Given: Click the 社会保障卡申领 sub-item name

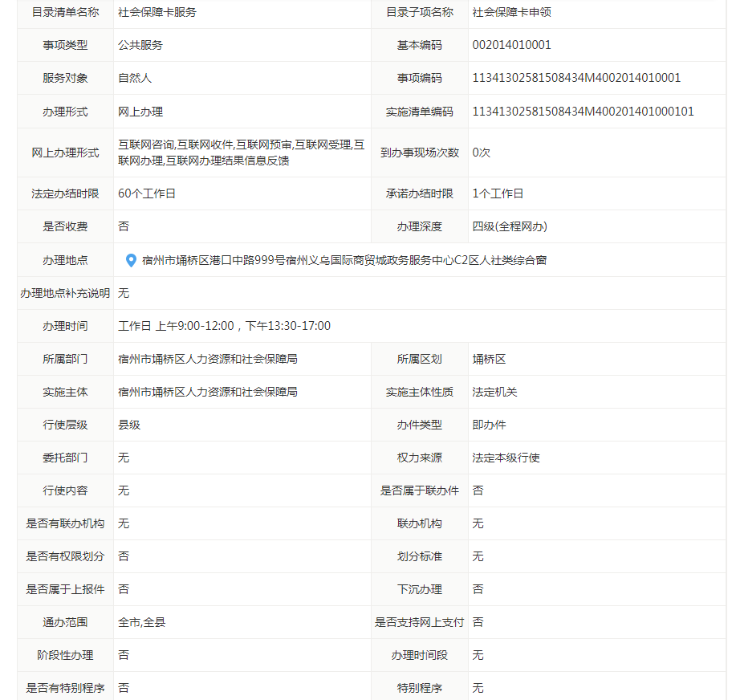Looking at the screenshot, I should pyautogui.click(x=511, y=12).
